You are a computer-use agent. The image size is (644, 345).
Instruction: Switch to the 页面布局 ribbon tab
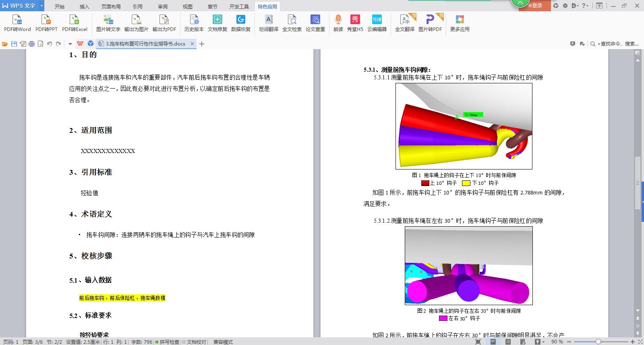click(x=111, y=6)
